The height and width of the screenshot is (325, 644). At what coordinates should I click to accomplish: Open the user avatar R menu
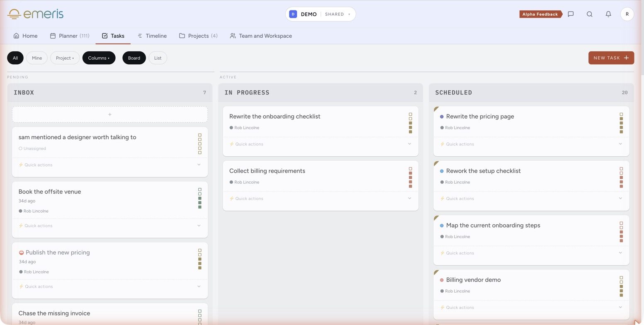click(x=627, y=14)
